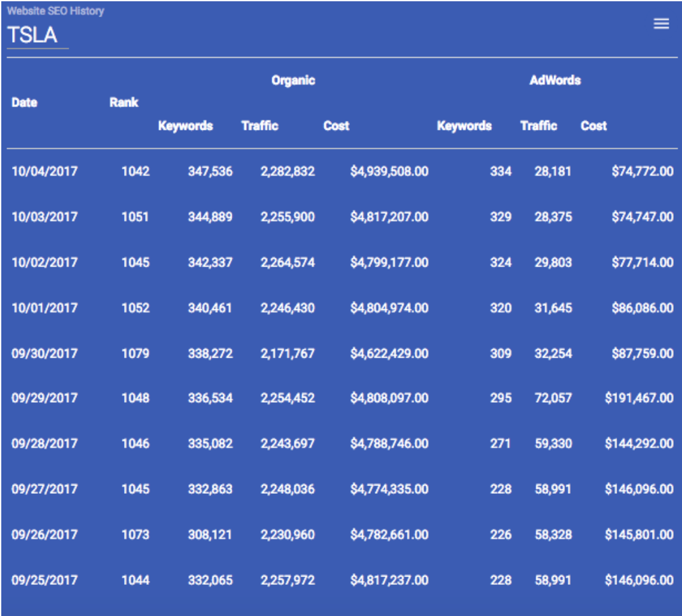Viewport: 682px width, 616px height.
Task: Click organic cost $4,804,974.00
Action: pyautogui.click(x=390, y=308)
